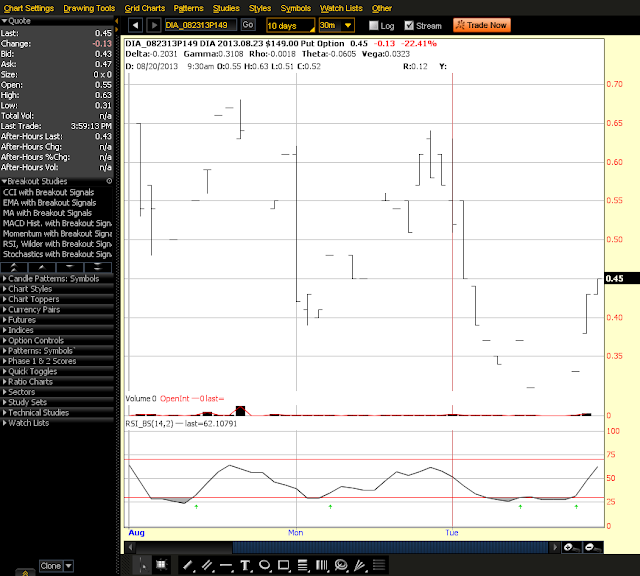Click the zoom in magnifier icon

(x=571, y=547)
